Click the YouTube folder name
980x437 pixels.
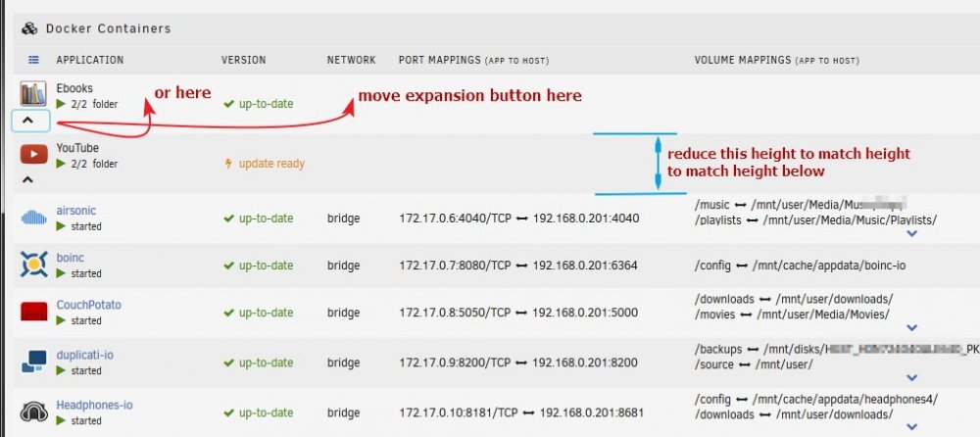77,148
